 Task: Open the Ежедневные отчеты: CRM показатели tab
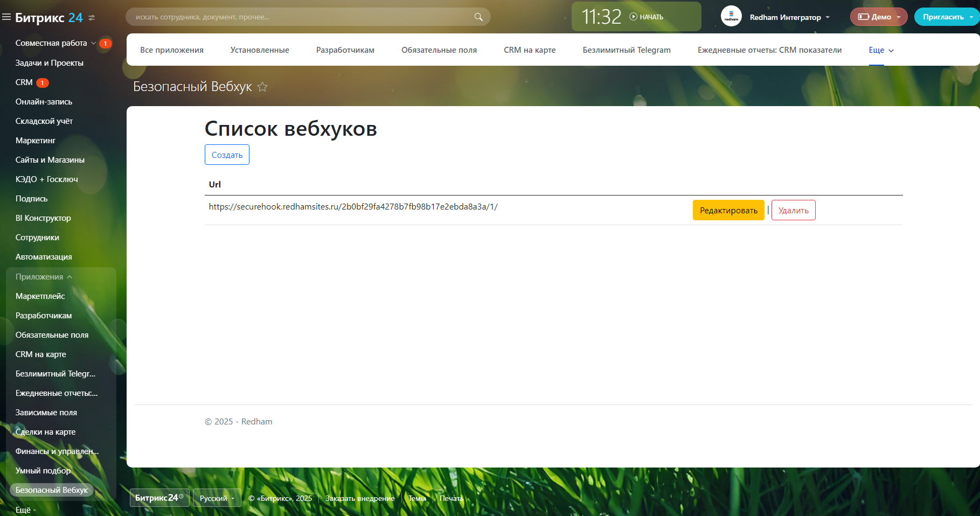769,50
